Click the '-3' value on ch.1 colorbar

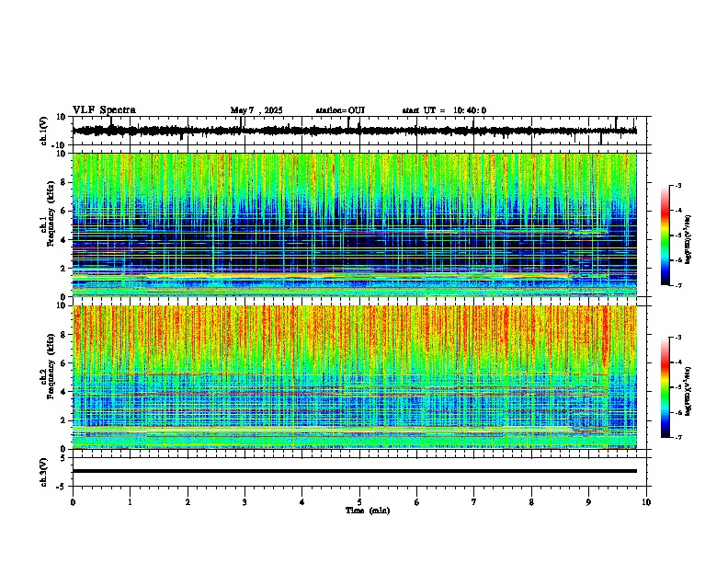(x=677, y=185)
